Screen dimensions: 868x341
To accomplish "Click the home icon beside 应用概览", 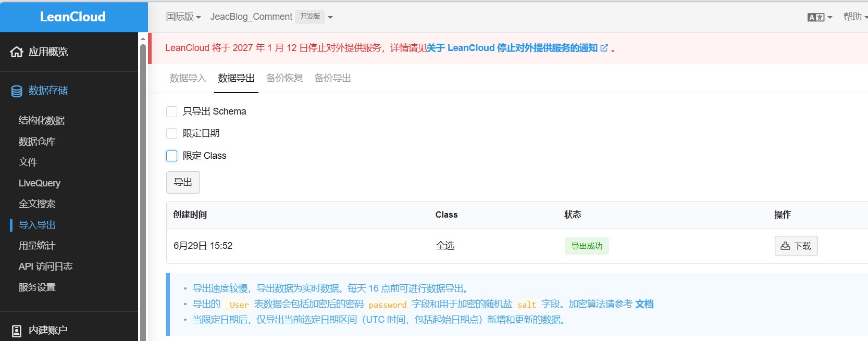I will [17, 52].
